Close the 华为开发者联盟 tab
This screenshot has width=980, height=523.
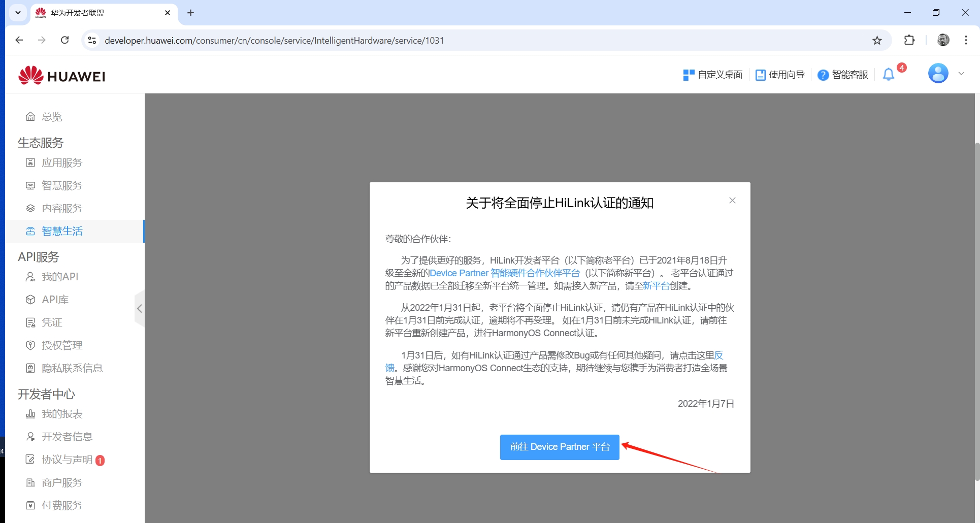(x=168, y=13)
